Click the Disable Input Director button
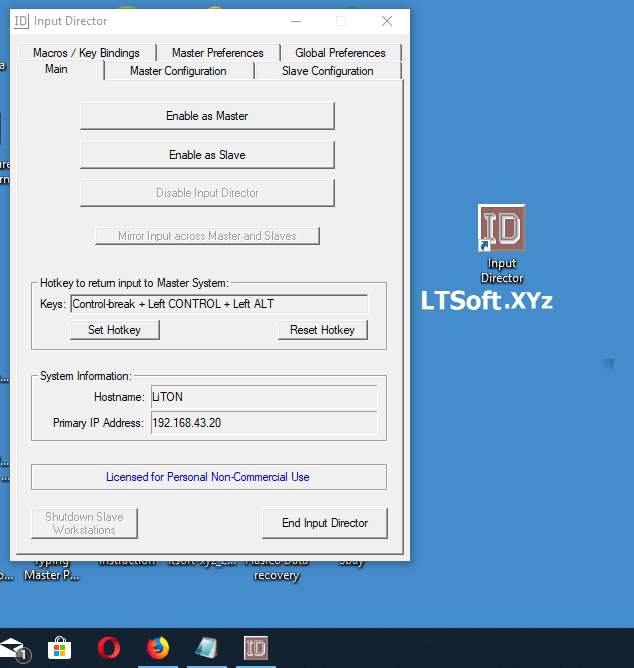Viewport: 634px width, 668px height. tap(207, 193)
